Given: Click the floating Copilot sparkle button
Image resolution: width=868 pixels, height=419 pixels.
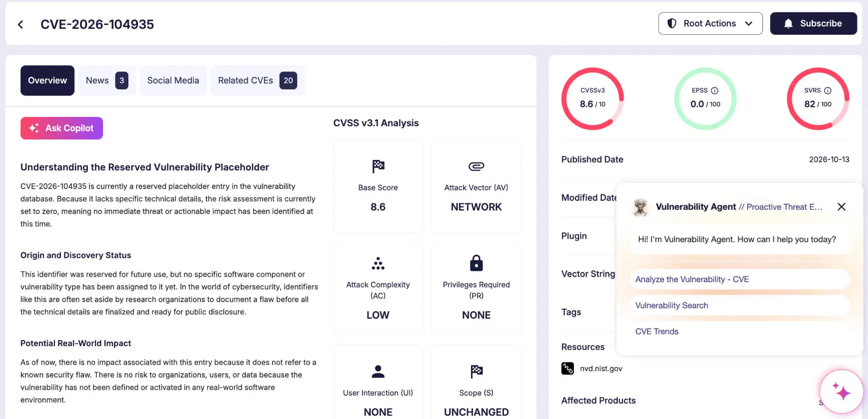Looking at the screenshot, I should pyautogui.click(x=841, y=392).
